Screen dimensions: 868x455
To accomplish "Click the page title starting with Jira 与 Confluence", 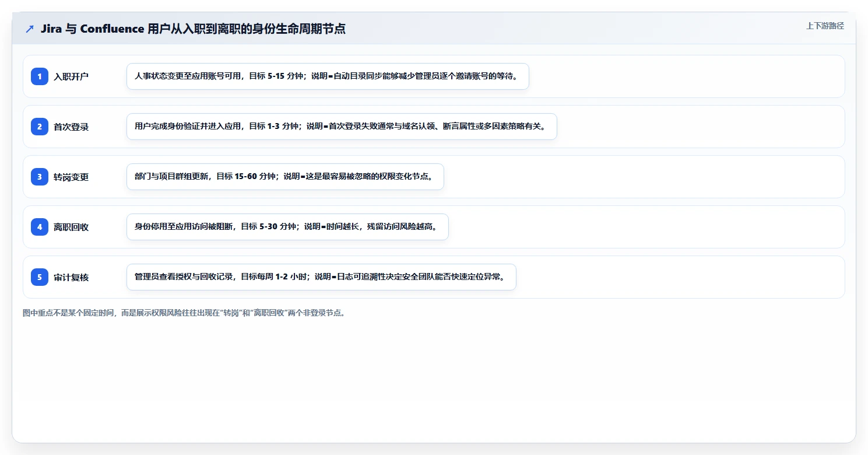I will click(193, 29).
